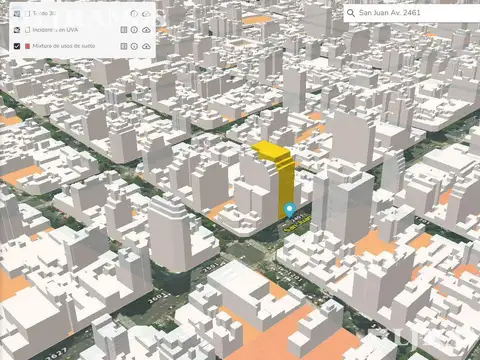This screenshot has width=480, height=360.
Task: Click the red swatch of Mixtura de usos de suelo
Action: pos(28,46)
